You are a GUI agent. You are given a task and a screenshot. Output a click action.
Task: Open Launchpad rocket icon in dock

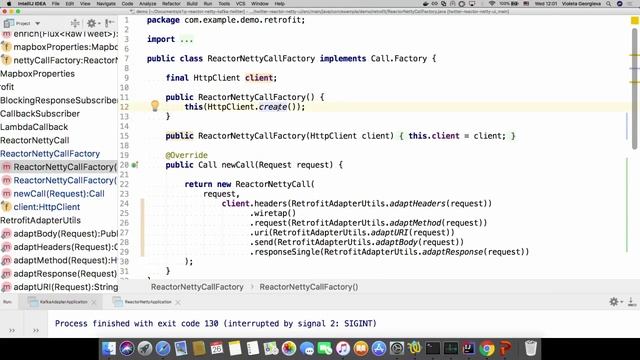pos(145,349)
